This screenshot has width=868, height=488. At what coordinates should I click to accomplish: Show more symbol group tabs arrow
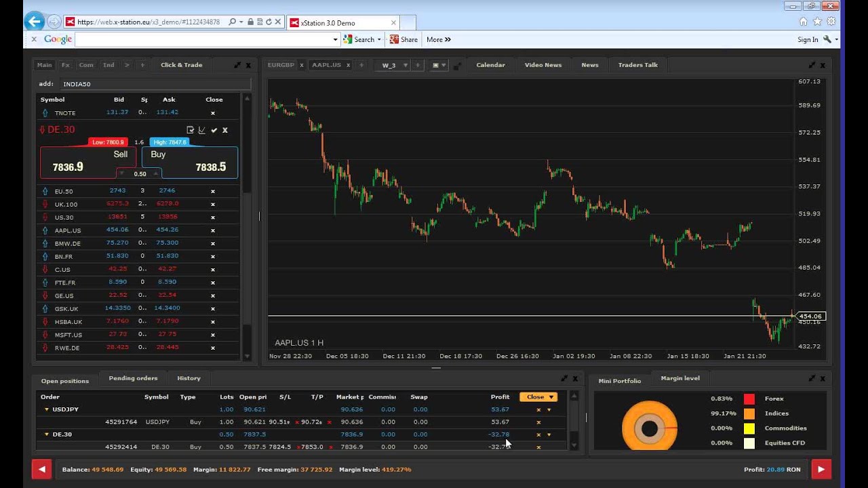[126, 65]
